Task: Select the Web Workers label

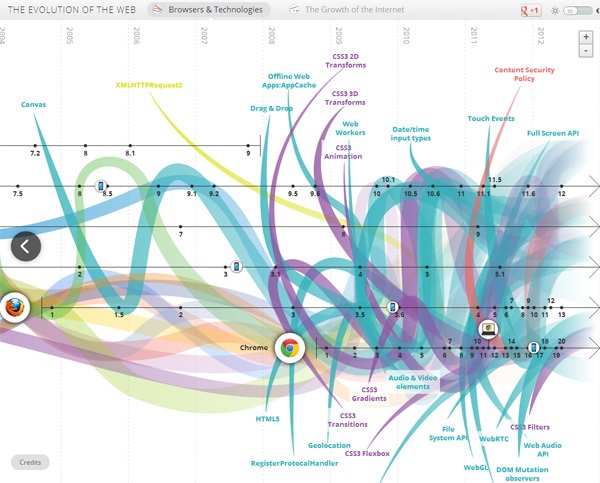Action: pos(350,128)
